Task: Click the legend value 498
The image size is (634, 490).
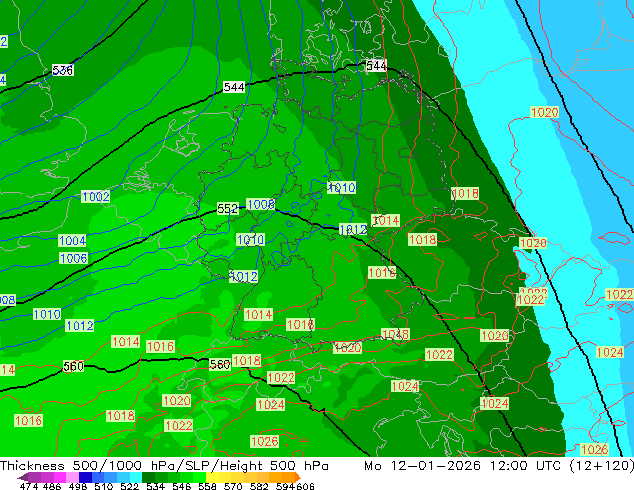Action: pyautogui.click(x=77, y=486)
